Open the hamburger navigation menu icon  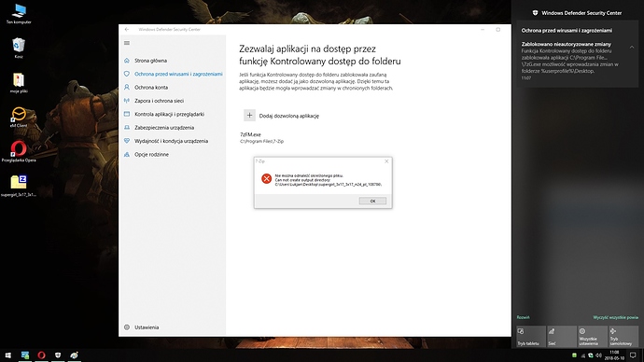click(x=127, y=43)
